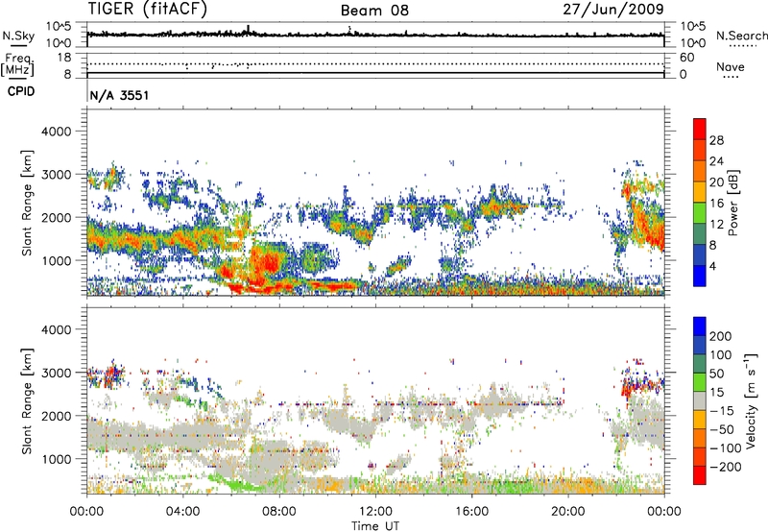Click the 'Nave' legend label
Viewport: 768px width, 532px height.
[x=731, y=66]
